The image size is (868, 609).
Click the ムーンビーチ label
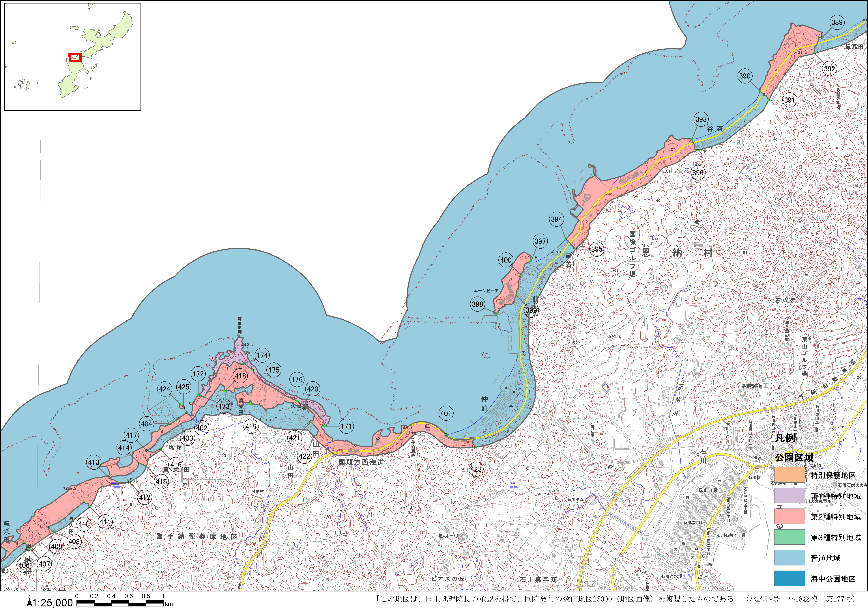click(x=486, y=291)
